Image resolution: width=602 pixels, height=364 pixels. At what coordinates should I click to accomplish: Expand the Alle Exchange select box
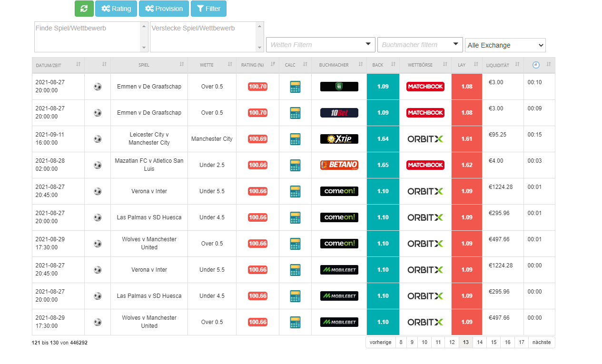(x=505, y=45)
